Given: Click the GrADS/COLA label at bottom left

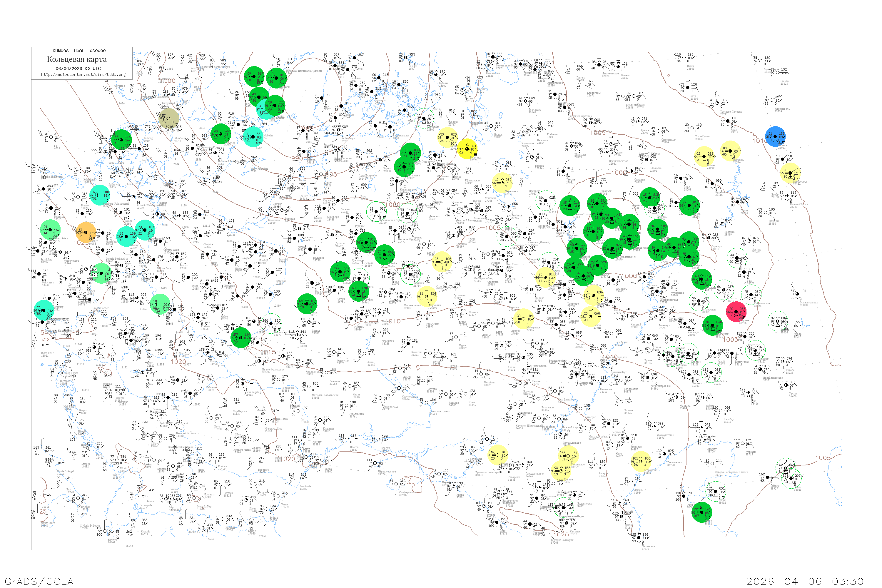Looking at the screenshot, I should pos(39,581).
